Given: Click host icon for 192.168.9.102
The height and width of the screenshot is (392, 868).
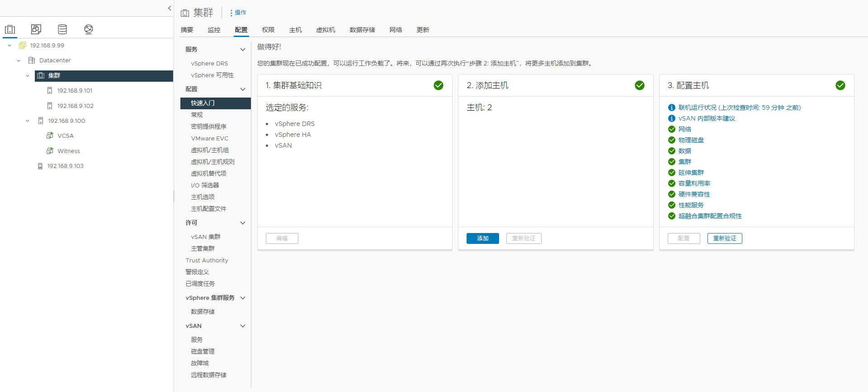Looking at the screenshot, I should pos(50,106).
